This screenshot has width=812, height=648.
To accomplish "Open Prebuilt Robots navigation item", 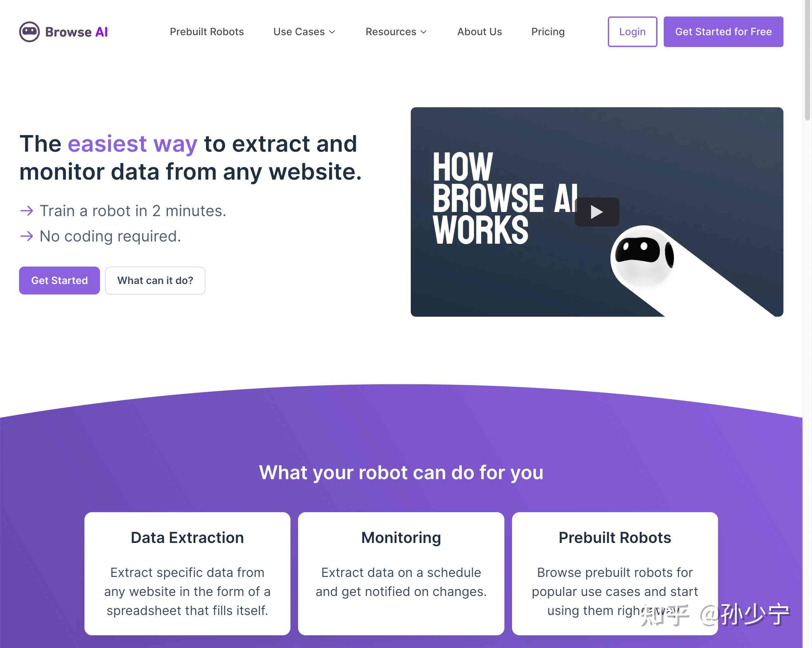I will (x=206, y=31).
